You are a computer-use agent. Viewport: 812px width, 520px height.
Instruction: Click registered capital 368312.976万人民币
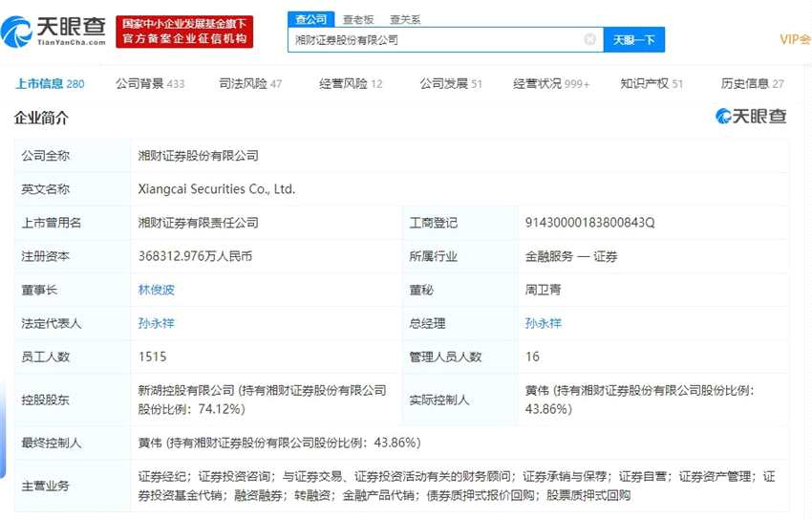(x=195, y=256)
